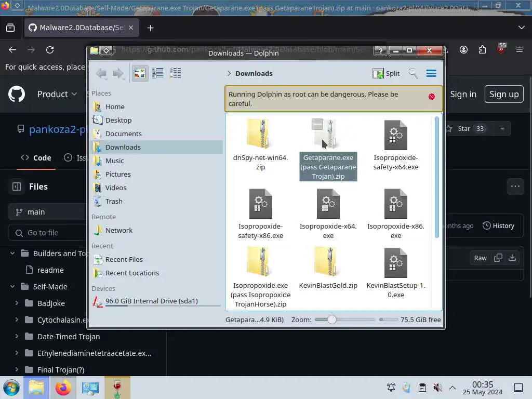Open GitHub Product dropdown menu
The image size is (532, 399).
(x=57, y=94)
